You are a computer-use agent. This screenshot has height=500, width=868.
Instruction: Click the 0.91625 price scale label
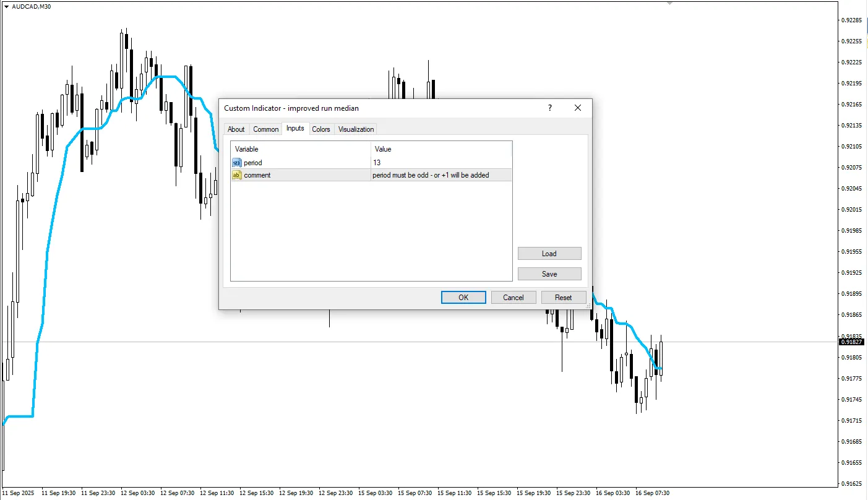[851, 483]
